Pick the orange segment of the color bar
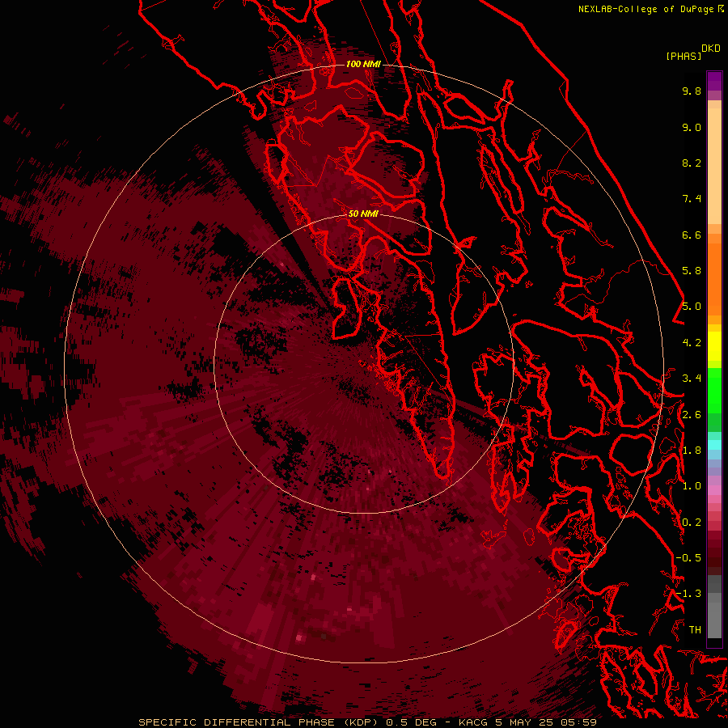 [714, 278]
